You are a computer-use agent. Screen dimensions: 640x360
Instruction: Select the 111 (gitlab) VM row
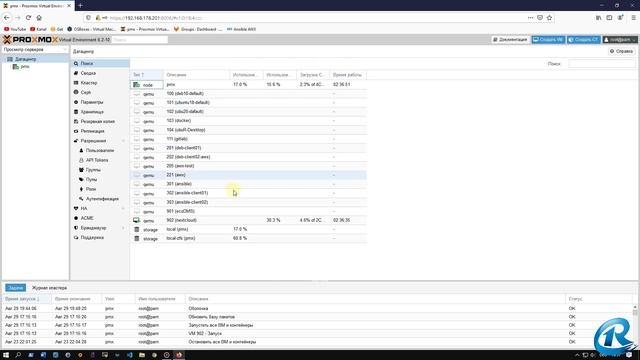click(248, 139)
